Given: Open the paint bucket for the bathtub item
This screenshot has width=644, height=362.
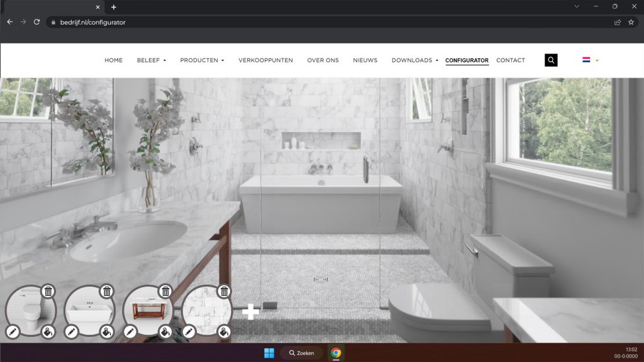Looking at the screenshot, I should [x=107, y=331].
